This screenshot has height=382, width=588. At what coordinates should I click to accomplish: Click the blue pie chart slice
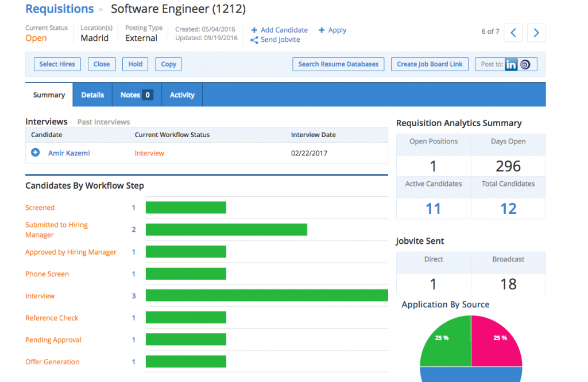pyautogui.click(x=471, y=375)
